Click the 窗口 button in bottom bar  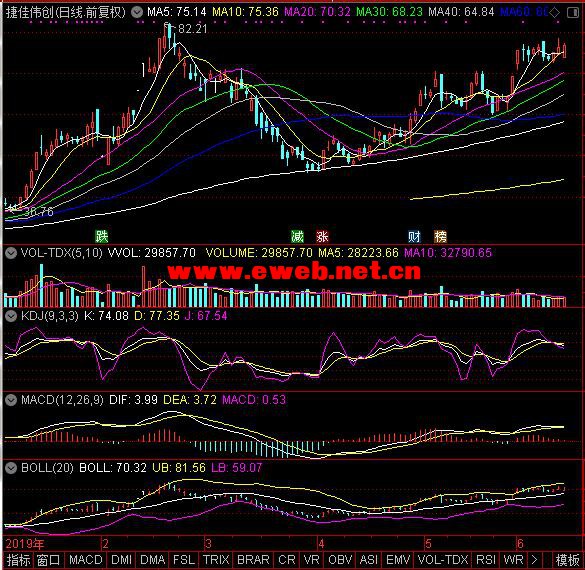[49, 560]
